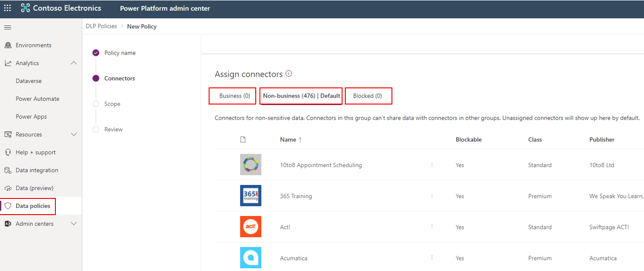Open Power Automate analytics
The height and width of the screenshot is (271, 644).
pyautogui.click(x=37, y=99)
